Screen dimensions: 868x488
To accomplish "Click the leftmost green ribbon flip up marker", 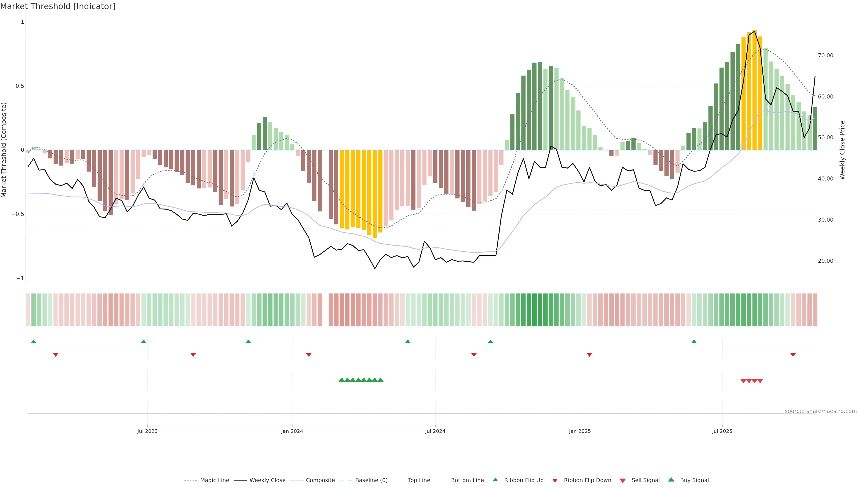I will (x=33, y=342).
